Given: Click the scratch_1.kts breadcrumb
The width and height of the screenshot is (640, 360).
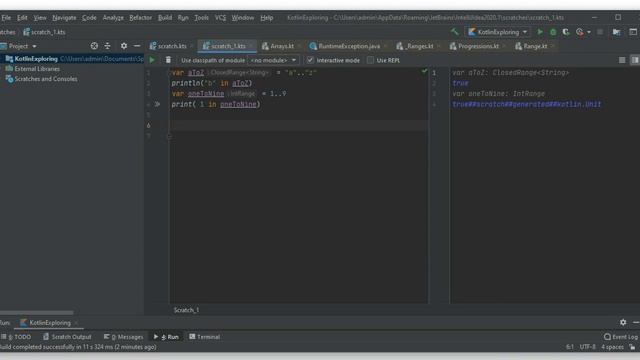Looking at the screenshot, I should (44, 32).
